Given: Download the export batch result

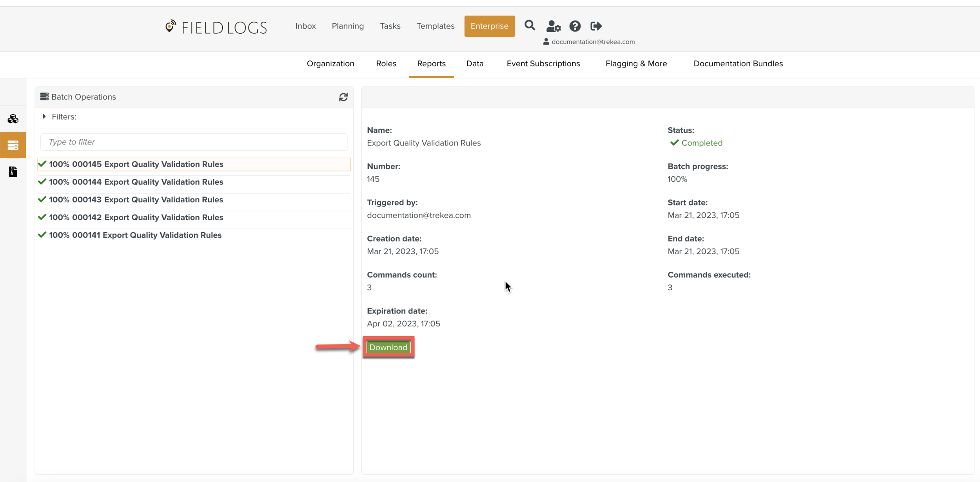Looking at the screenshot, I should pyautogui.click(x=388, y=347).
